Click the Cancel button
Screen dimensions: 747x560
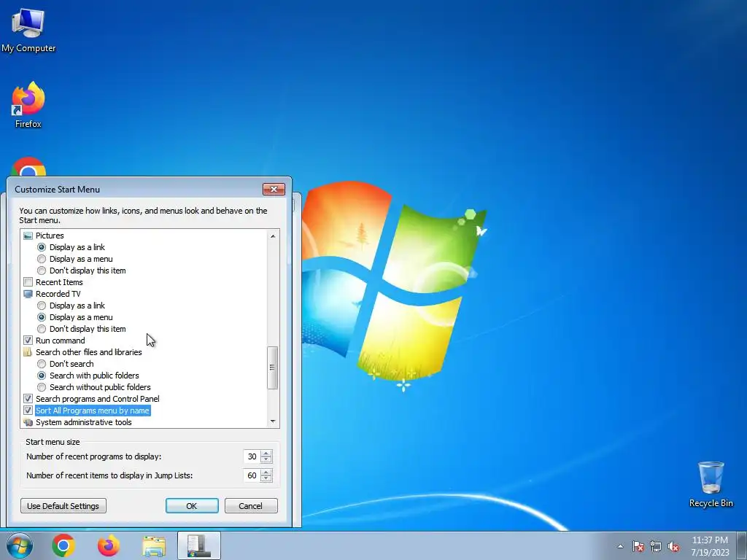click(251, 506)
